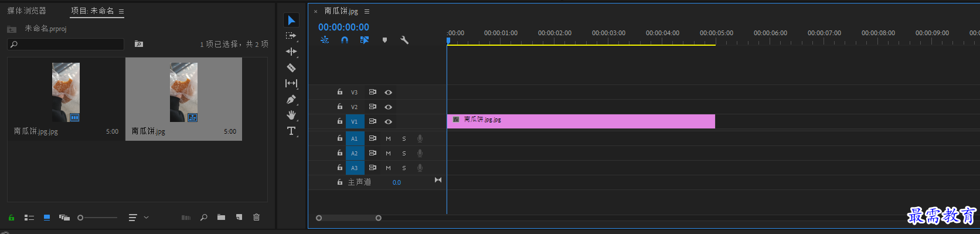Click the master track 主声道 end icon
The height and width of the screenshot is (234, 980).
click(x=438, y=180)
